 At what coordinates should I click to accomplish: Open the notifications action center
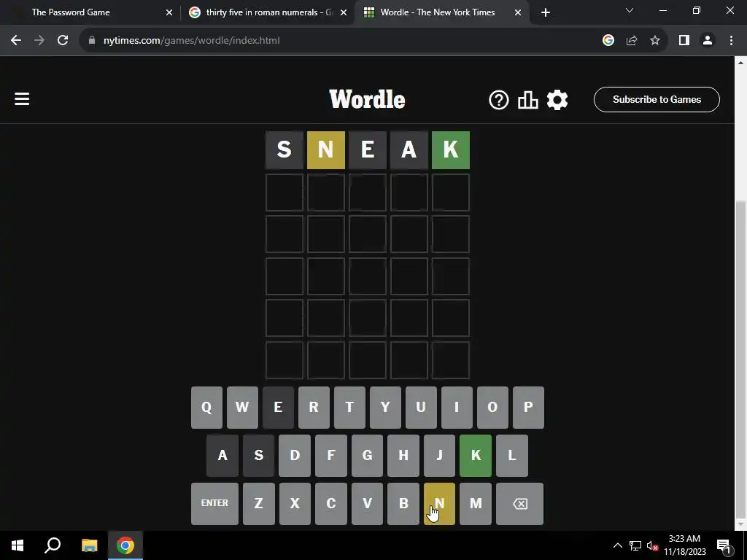point(724,545)
